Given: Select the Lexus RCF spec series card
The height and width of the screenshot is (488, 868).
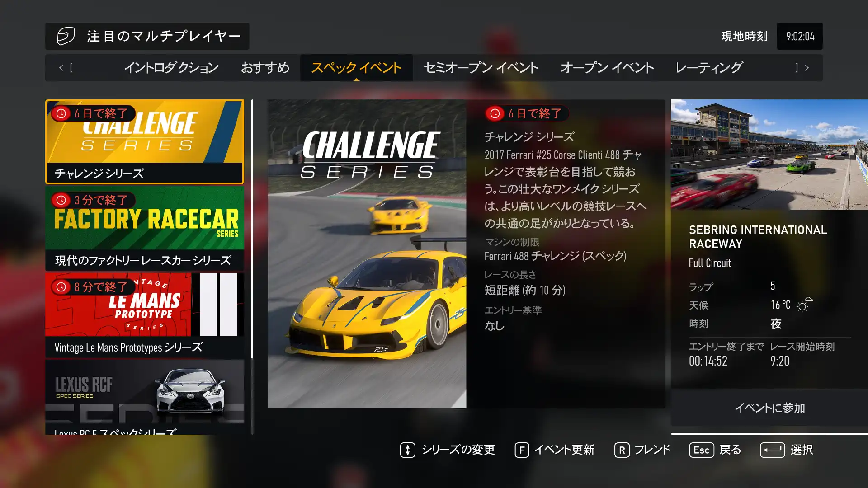Looking at the screenshot, I should point(145,397).
